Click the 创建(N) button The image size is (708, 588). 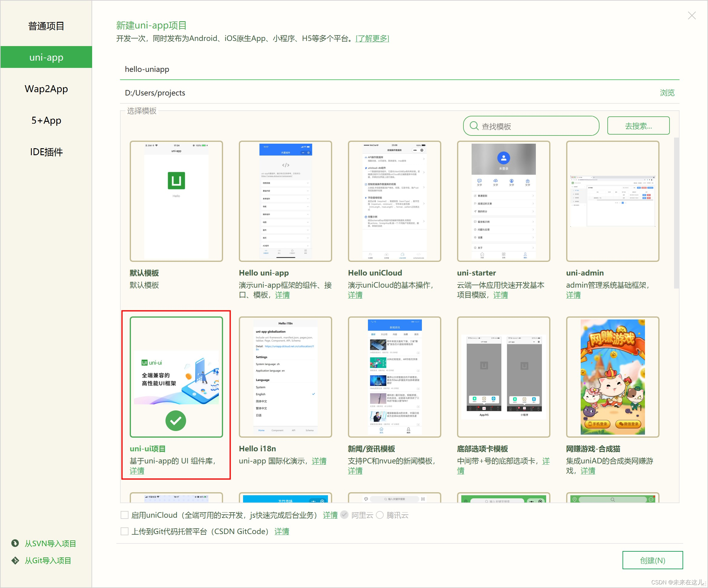coord(652,560)
